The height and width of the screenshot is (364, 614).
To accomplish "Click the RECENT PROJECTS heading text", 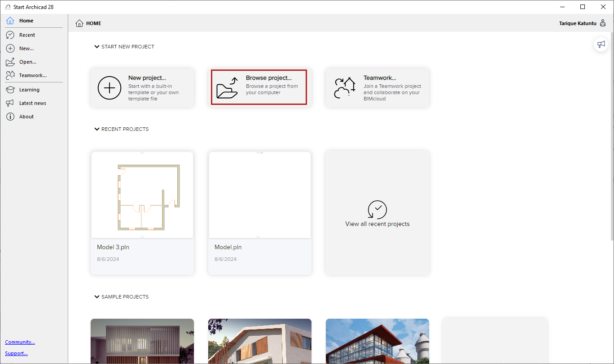I will pos(125,129).
